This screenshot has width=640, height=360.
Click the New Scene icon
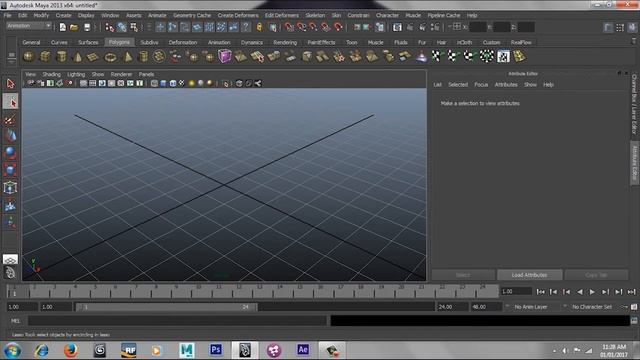coord(62,27)
